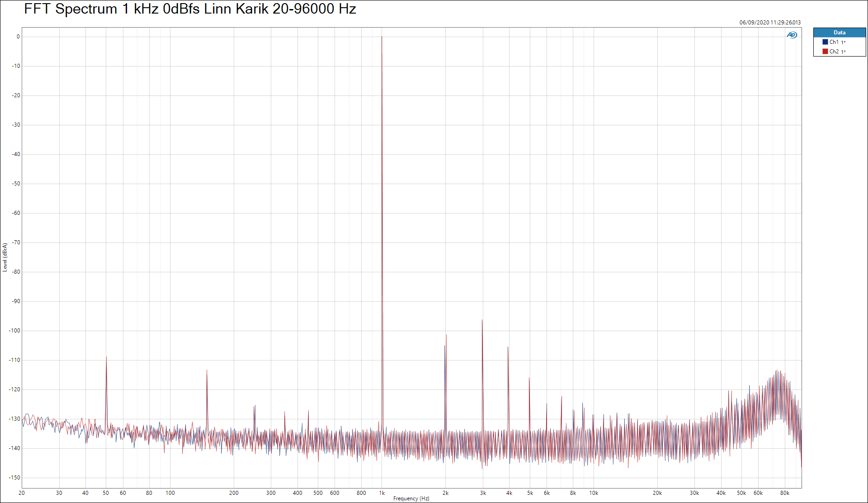
Task: Click the Frequency (Hz) axis label
Action: point(411,498)
